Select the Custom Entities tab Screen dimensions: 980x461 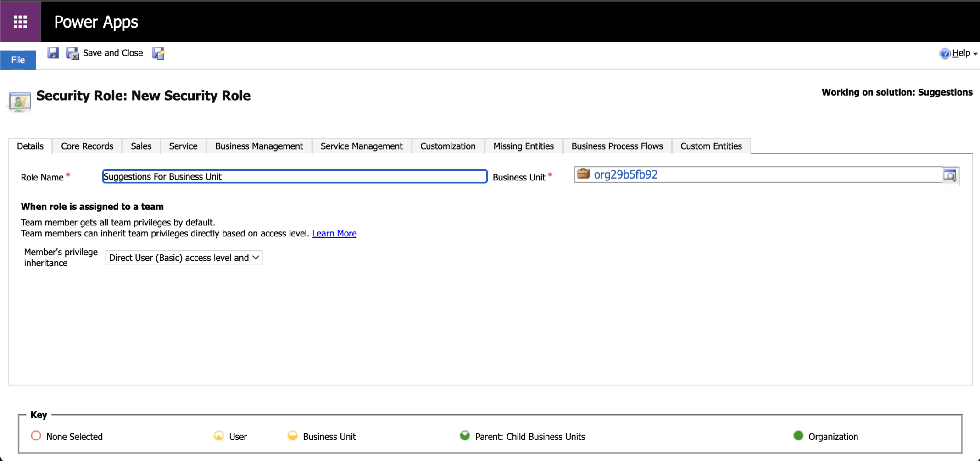(711, 146)
